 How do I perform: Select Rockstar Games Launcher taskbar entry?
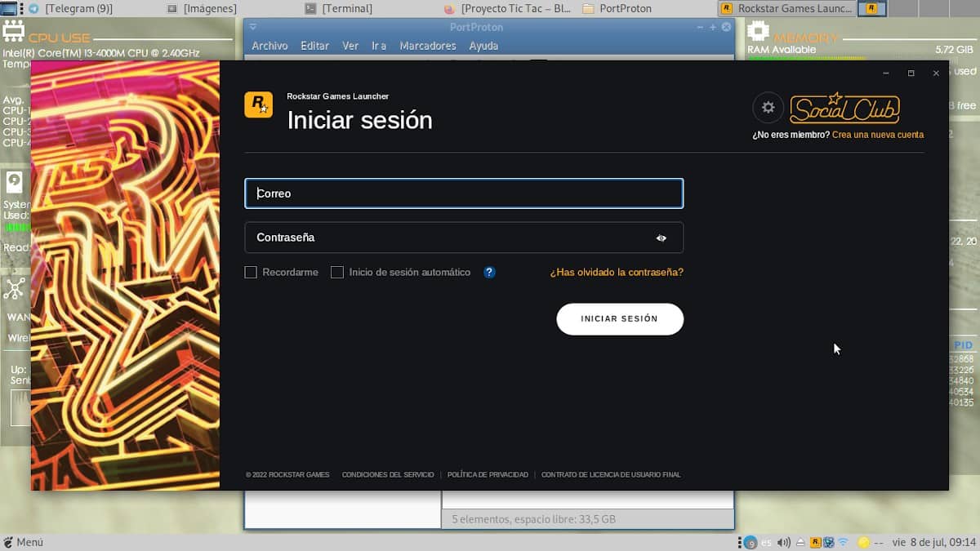[x=787, y=8]
